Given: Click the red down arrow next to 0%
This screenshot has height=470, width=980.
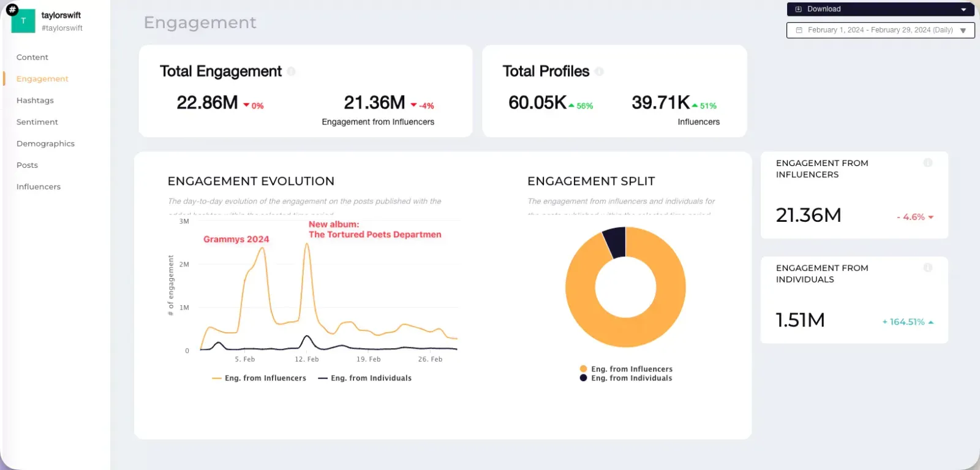Looking at the screenshot, I should pyautogui.click(x=246, y=105).
